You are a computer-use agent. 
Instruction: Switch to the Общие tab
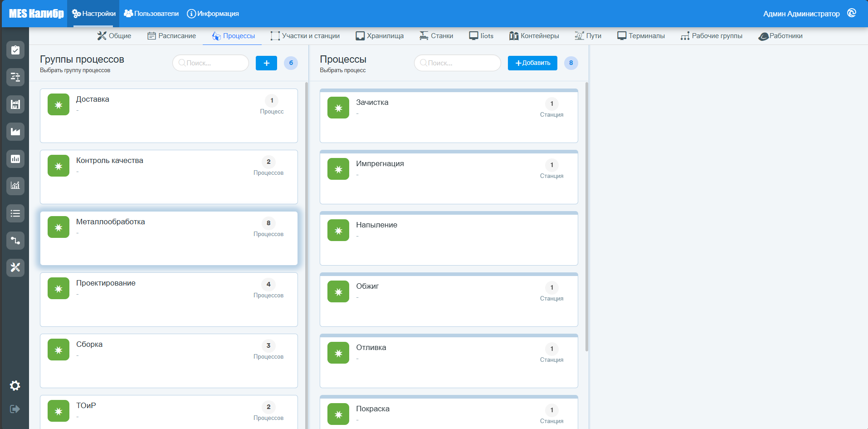click(x=114, y=36)
